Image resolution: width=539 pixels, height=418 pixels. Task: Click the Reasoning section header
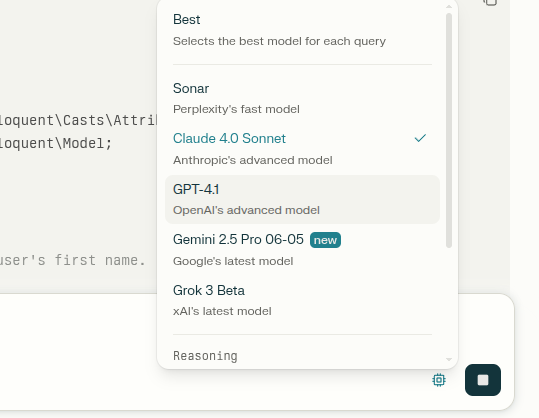(205, 356)
